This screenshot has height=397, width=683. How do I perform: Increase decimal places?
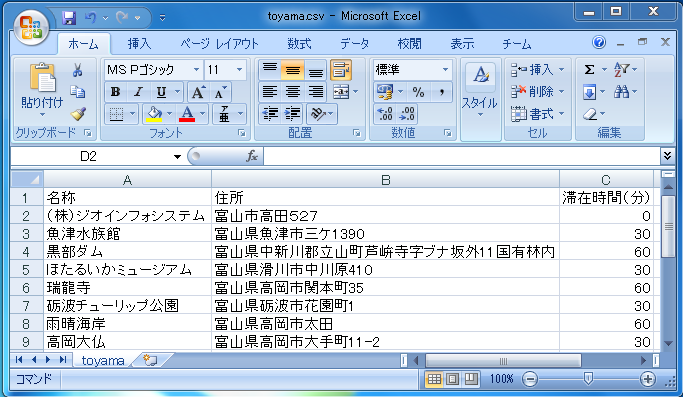(385, 114)
